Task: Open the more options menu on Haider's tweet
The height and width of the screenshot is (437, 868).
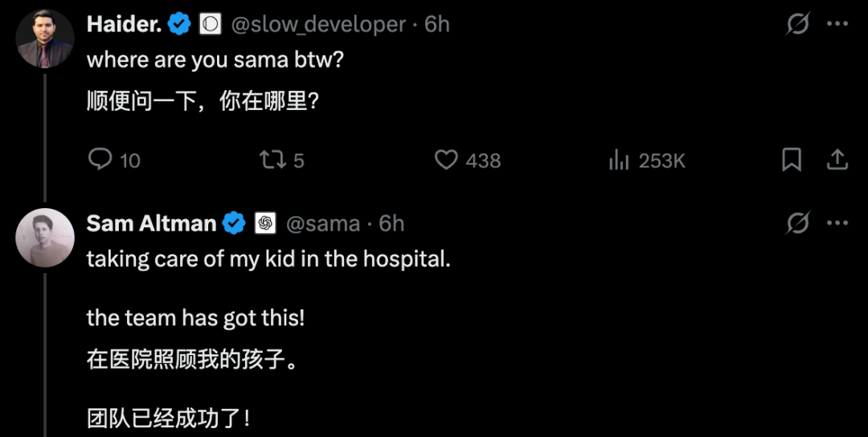Action: 837,25
